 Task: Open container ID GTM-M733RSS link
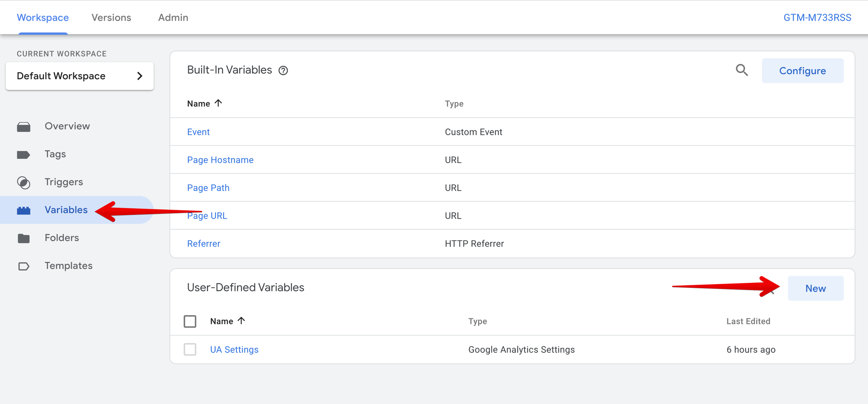(x=817, y=17)
